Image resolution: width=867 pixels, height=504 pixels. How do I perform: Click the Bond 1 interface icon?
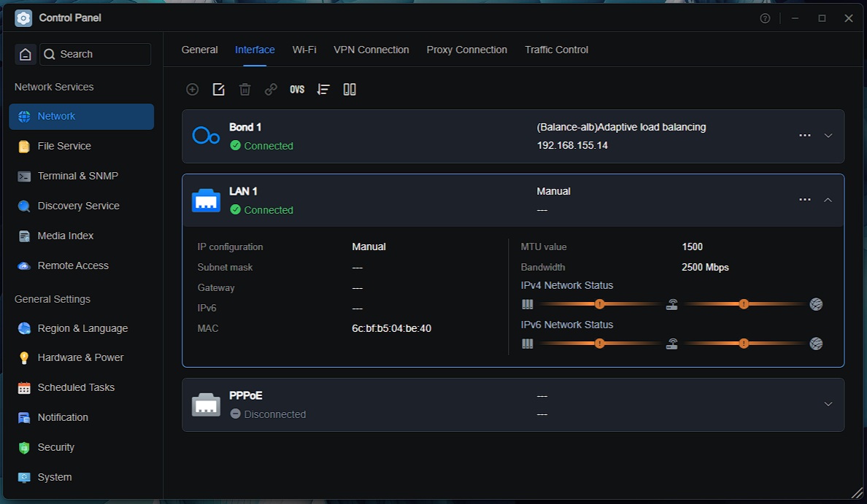click(206, 136)
